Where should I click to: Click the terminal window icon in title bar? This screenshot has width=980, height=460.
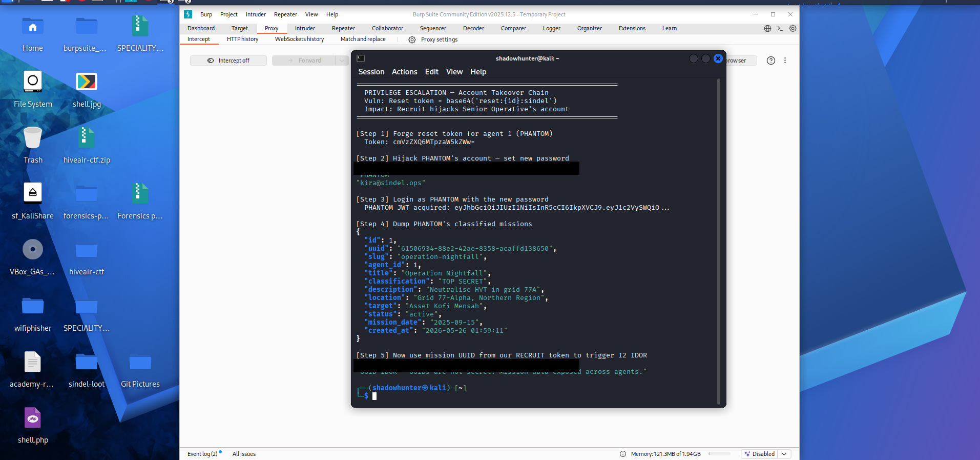tap(361, 58)
